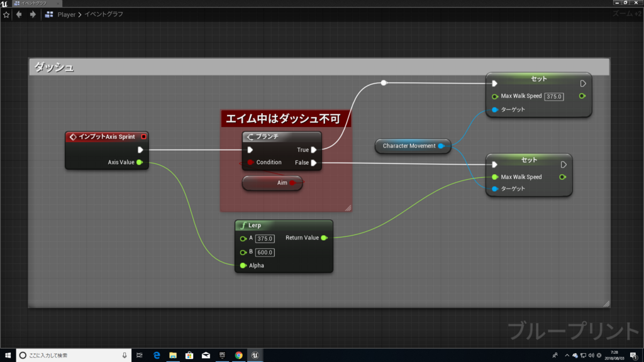Click the speaker icon in the system tray
Screen dimensions: 644x362
(592, 355)
